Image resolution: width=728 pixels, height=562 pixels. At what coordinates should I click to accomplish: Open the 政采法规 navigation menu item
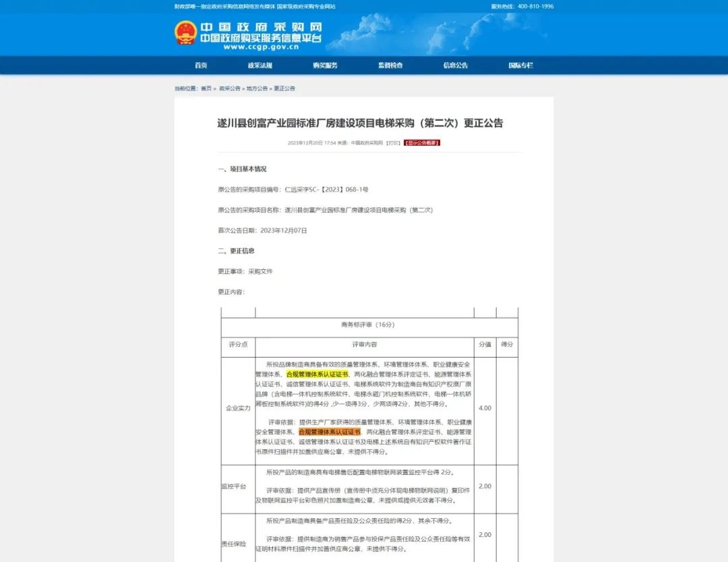[x=260, y=65]
